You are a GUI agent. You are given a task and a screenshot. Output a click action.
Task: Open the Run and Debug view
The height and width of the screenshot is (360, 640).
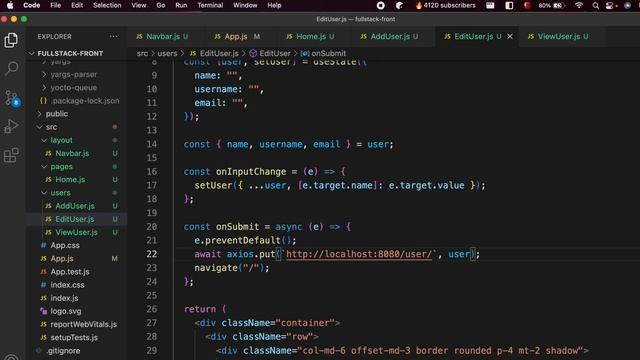click(11, 126)
